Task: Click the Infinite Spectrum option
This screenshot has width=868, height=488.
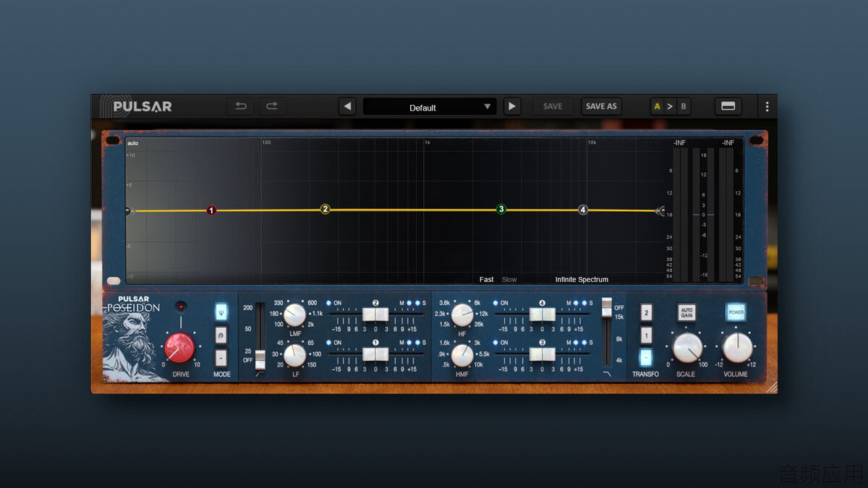Action: coord(582,280)
